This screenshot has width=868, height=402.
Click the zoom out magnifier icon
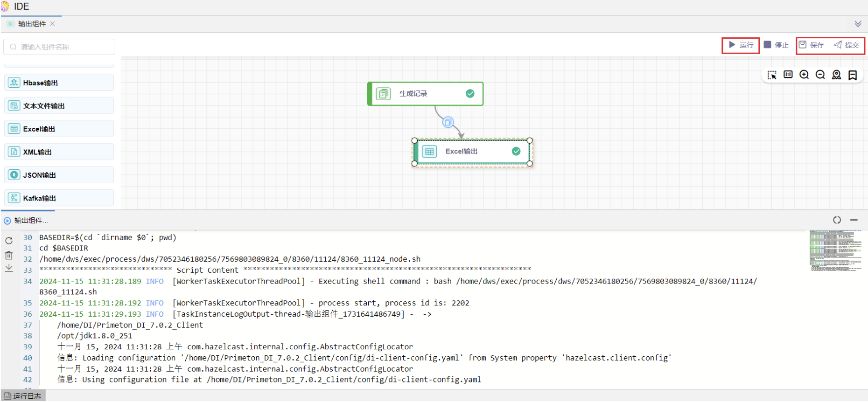click(820, 75)
